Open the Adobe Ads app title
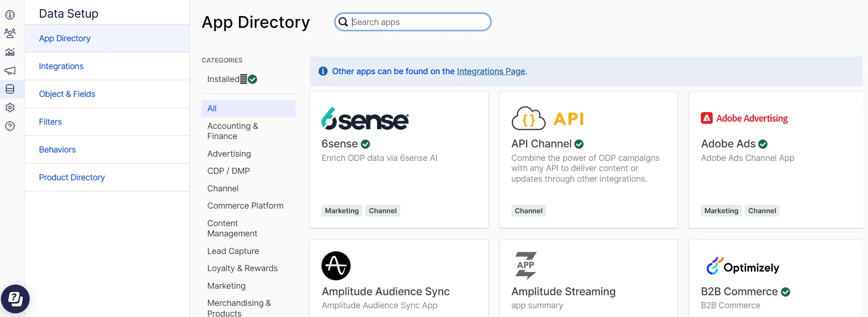The image size is (868, 317). [728, 144]
